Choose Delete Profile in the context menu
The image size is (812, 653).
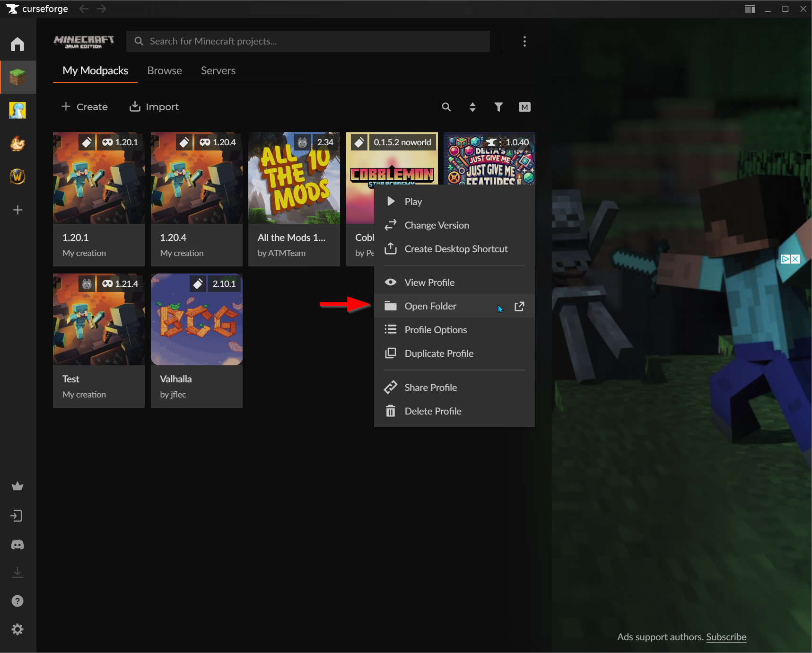[x=433, y=411]
